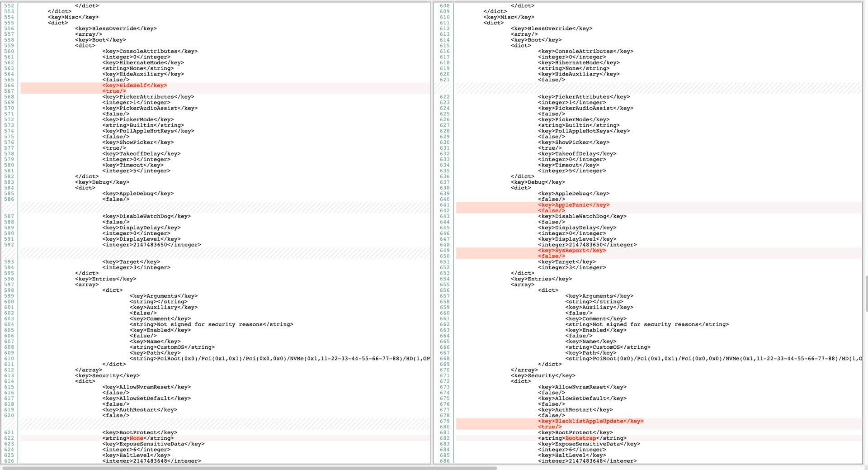The height and width of the screenshot is (470, 868).
Task: Click the vertical scrollbar thumb on right edge
Action: click(x=866, y=294)
